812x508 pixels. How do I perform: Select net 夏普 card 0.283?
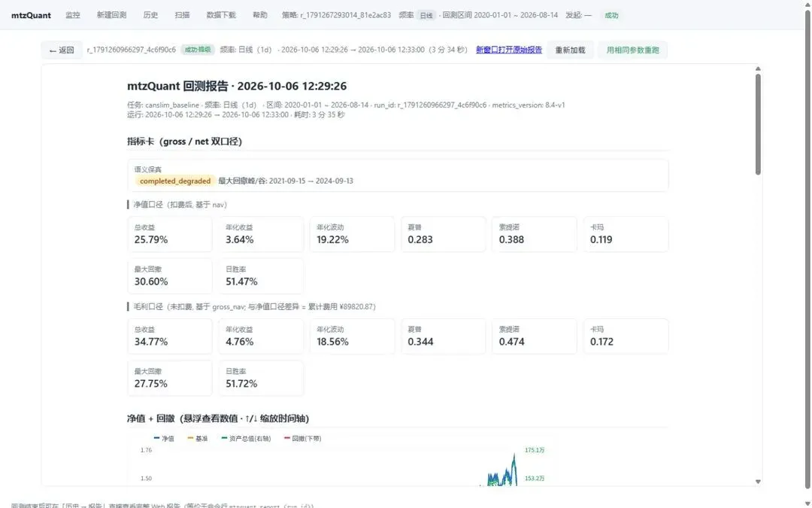click(x=444, y=234)
